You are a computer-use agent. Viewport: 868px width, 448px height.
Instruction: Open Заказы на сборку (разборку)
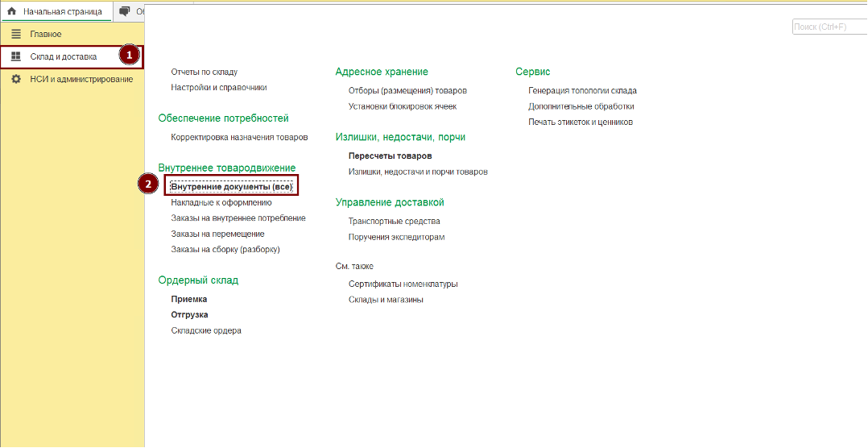(x=225, y=249)
